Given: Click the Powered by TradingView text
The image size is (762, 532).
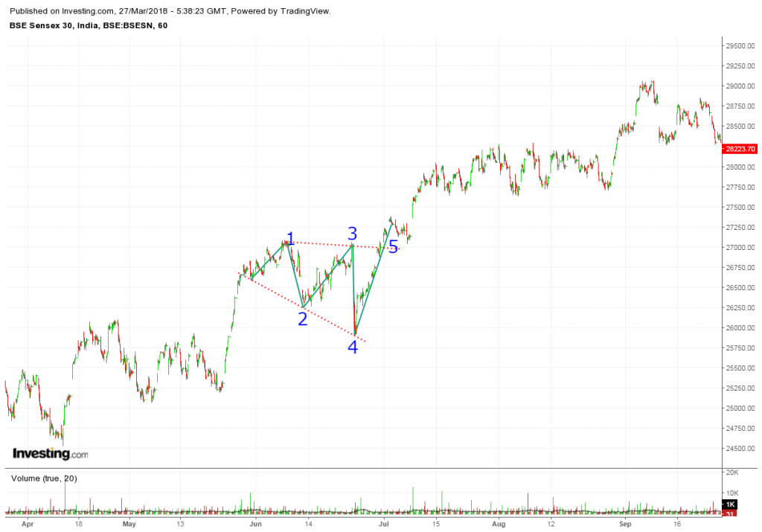Looking at the screenshot, I should pos(292,10).
